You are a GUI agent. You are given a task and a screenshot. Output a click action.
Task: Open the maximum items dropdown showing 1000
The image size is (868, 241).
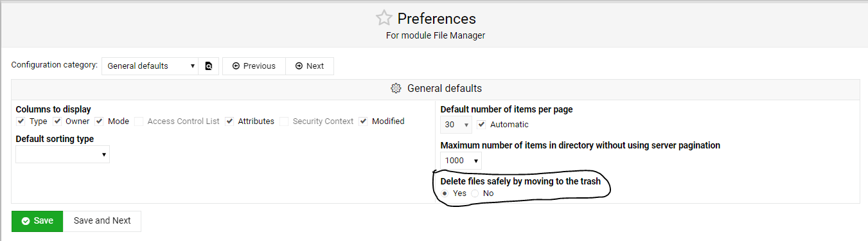tap(461, 161)
